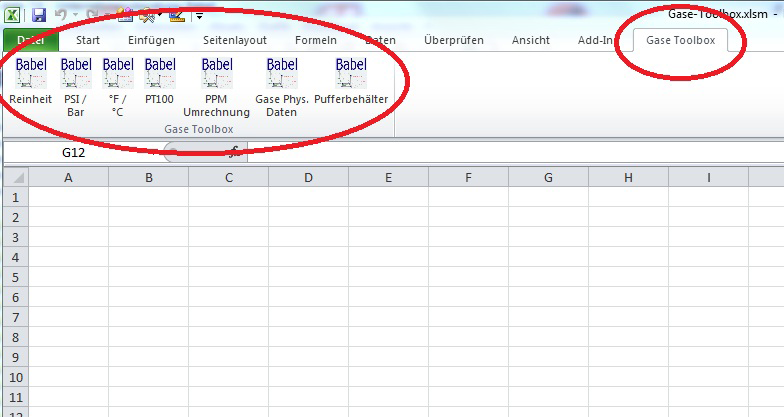Select row 2 header

[16, 217]
